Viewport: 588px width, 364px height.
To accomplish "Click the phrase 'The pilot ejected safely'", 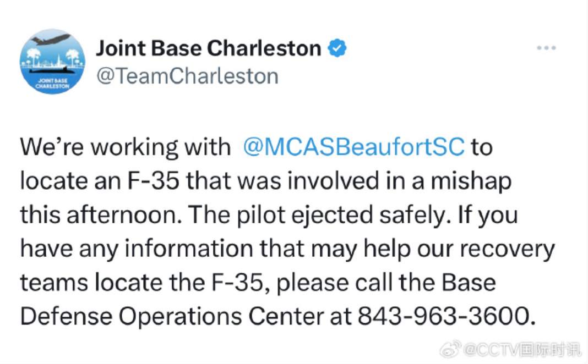I will [x=316, y=215].
